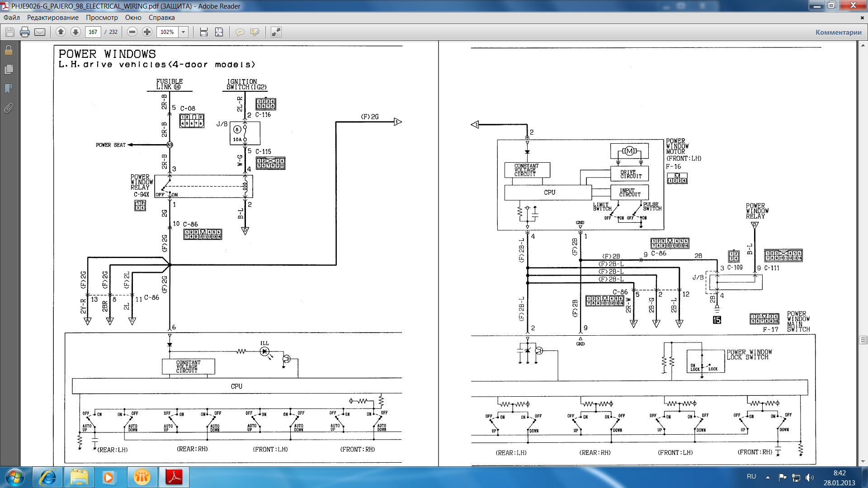The image size is (868, 488).
Task: Open zoom level dropdown arrow
Action: pyautogui.click(x=183, y=32)
